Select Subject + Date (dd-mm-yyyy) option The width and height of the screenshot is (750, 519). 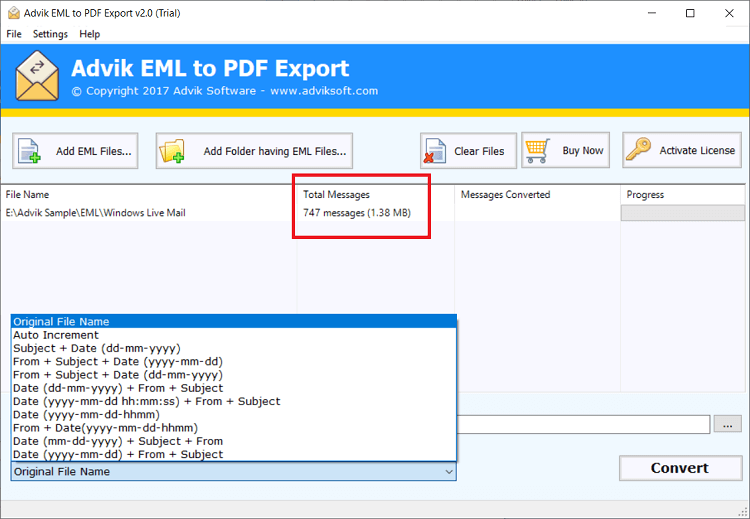point(234,348)
